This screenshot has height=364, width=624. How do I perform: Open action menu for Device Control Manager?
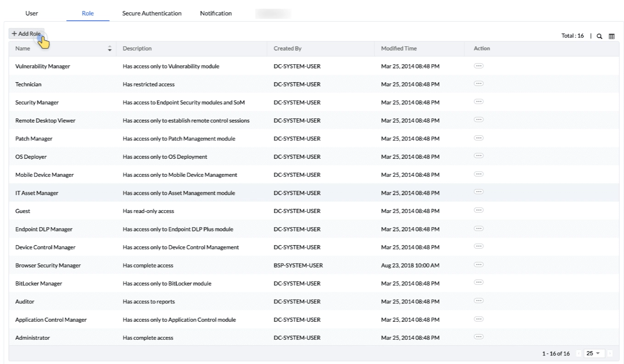pyautogui.click(x=479, y=247)
